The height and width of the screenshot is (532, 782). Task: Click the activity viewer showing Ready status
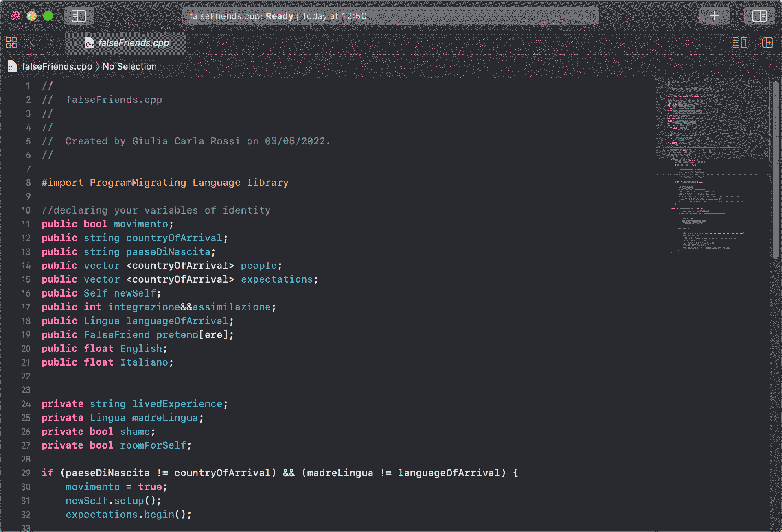pyautogui.click(x=390, y=16)
